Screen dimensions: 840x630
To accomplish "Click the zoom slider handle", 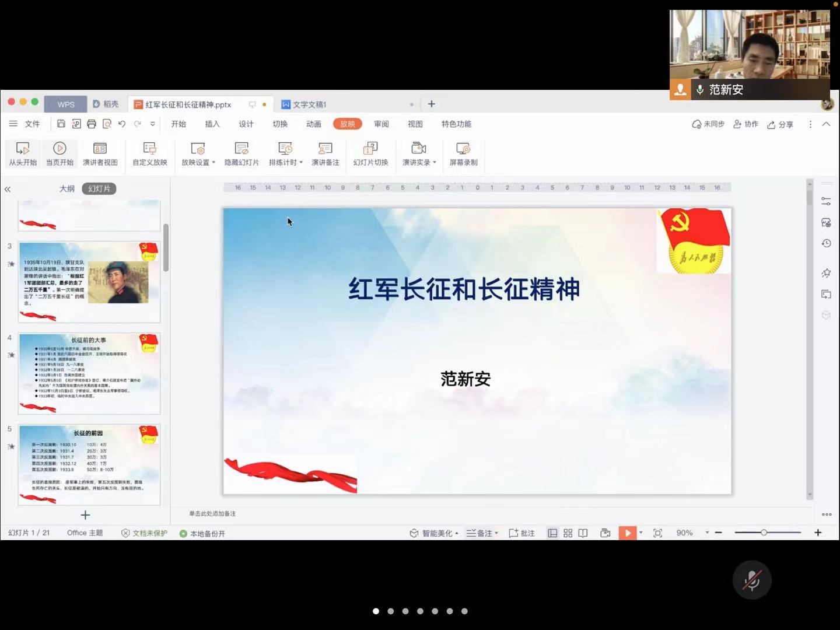I will tap(764, 533).
